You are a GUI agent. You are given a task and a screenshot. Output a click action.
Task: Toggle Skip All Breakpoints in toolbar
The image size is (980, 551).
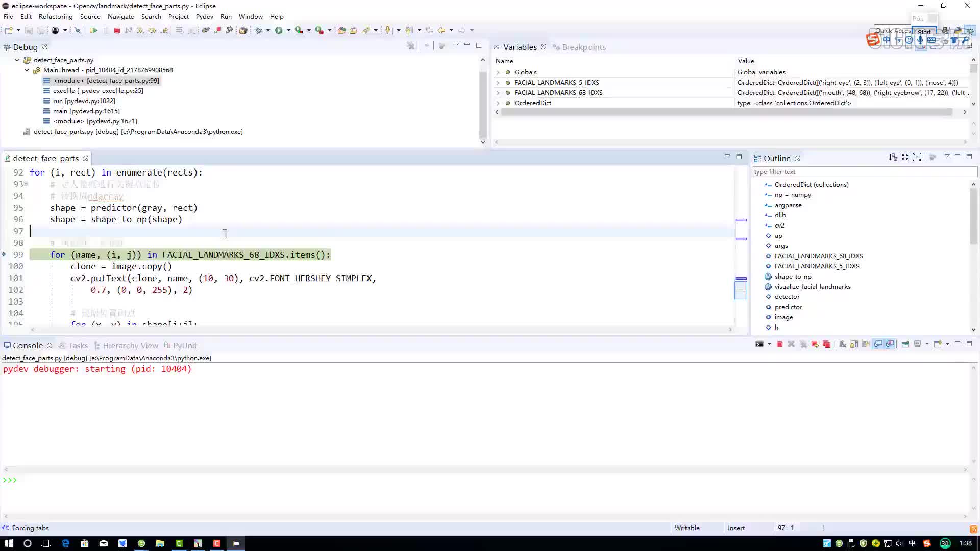click(x=78, y=30)
